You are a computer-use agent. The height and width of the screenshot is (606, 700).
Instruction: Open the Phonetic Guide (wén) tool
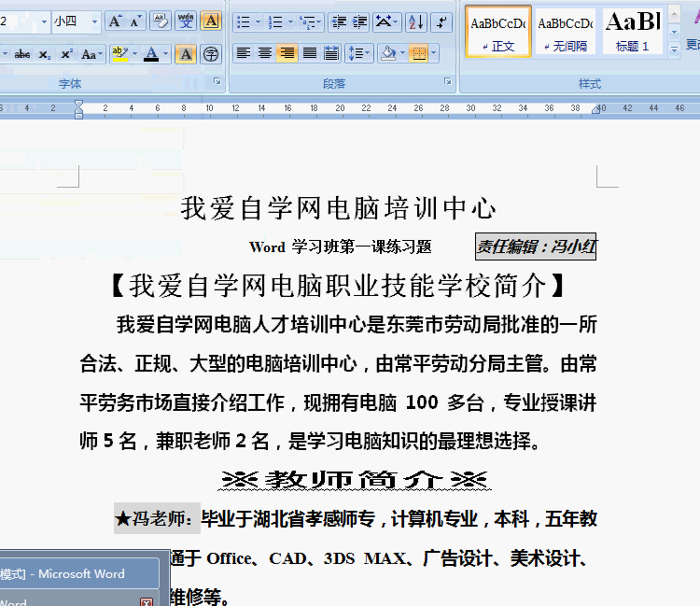pos(186,21)
